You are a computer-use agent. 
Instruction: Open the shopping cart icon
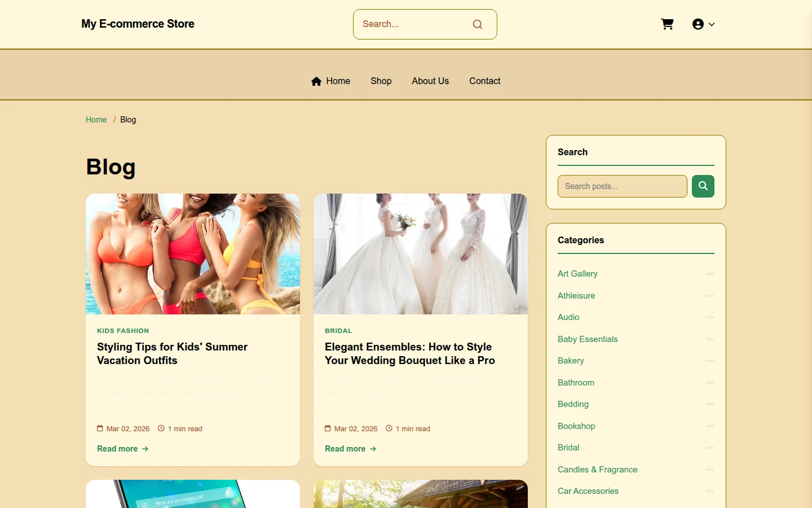click(667, 24)
